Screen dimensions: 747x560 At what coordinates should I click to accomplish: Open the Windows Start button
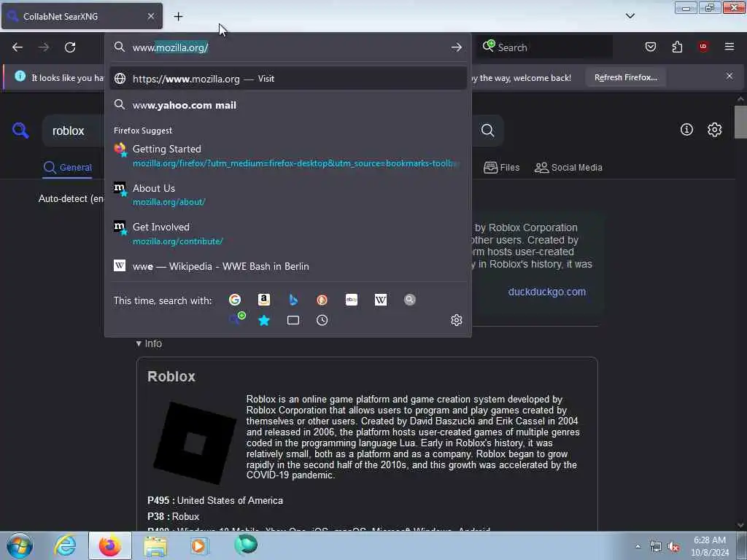point(20,545)
